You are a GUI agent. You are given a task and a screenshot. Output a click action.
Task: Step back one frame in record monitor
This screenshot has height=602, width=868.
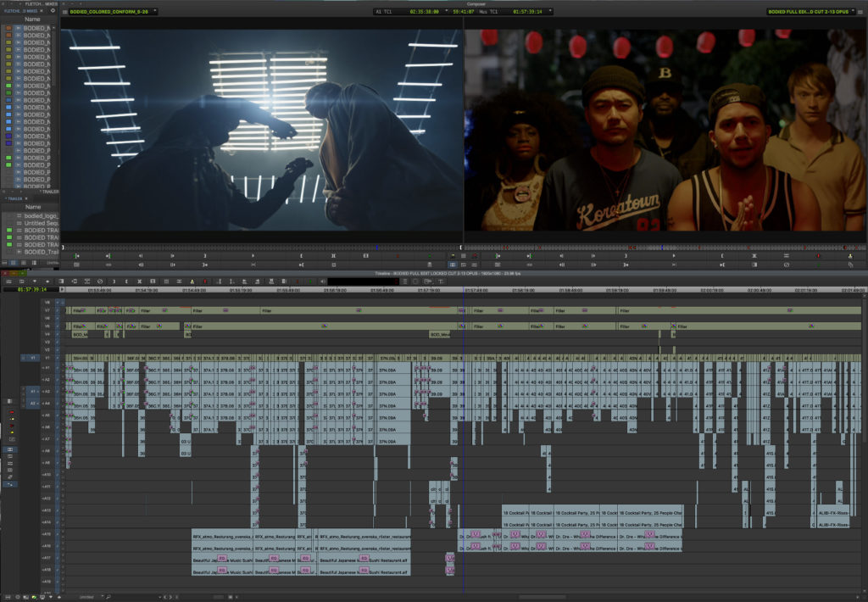(561, 256)
